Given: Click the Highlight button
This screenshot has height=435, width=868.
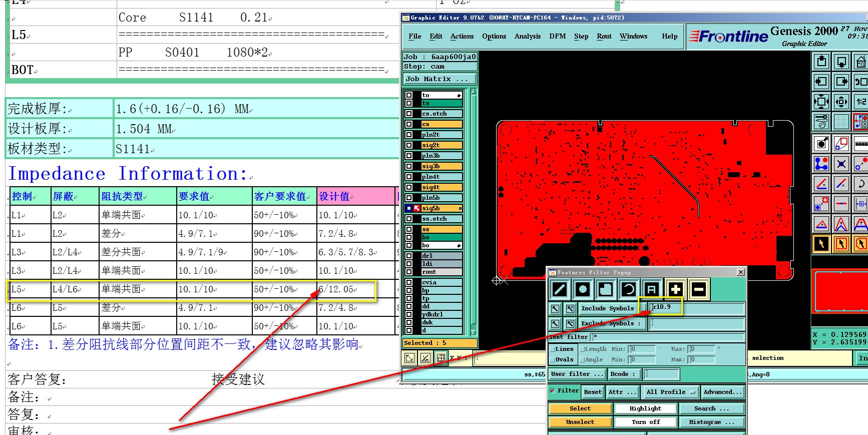Looking at the screenshot, I should coord(645,408).
